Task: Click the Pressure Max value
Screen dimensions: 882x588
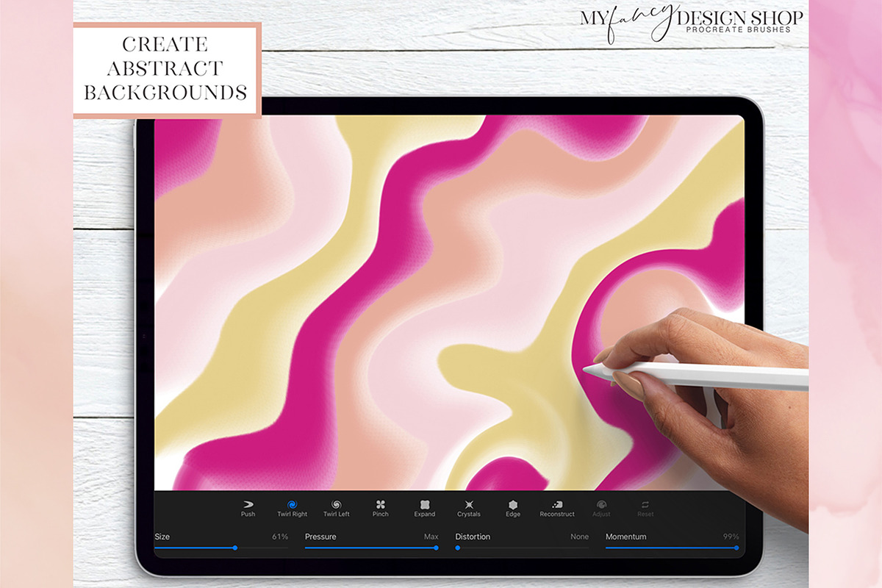Action: (x=431, y=537)
